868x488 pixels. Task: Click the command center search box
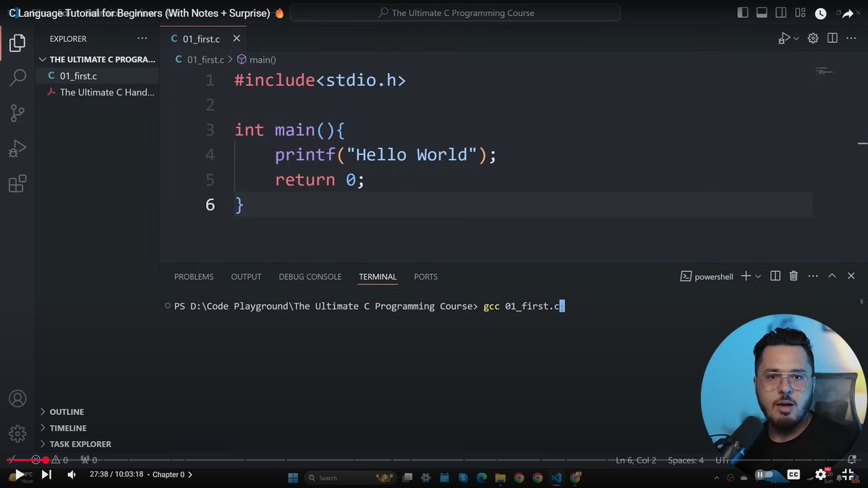pyautogui.click(x=455, y=13)
